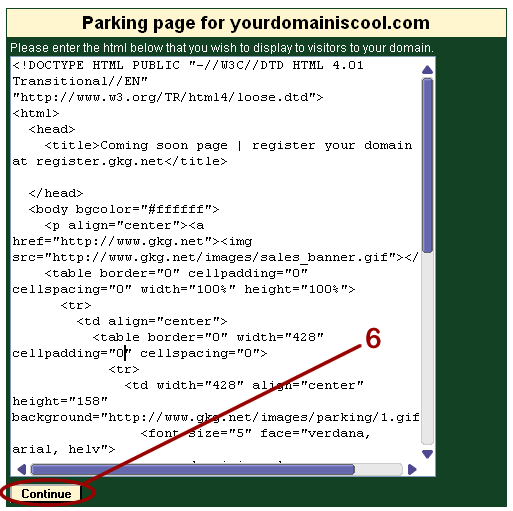Screen dimensions: 513x511
Task: Click the <td align="center"> line
Action: (152, 321)
